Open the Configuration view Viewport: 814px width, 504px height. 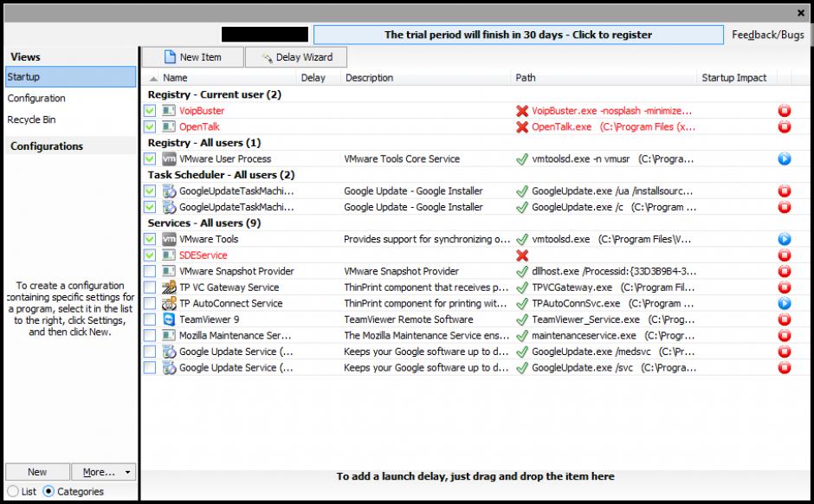point(36,98)
